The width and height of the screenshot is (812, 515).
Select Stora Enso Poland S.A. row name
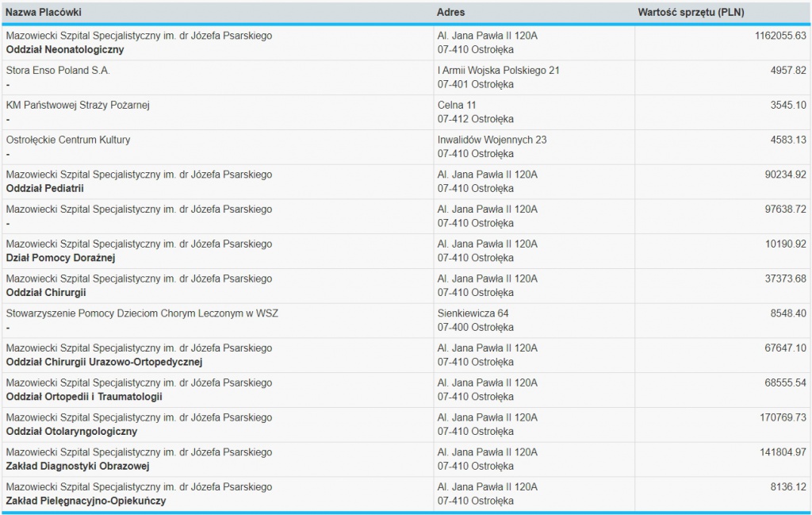pos(58,71)
